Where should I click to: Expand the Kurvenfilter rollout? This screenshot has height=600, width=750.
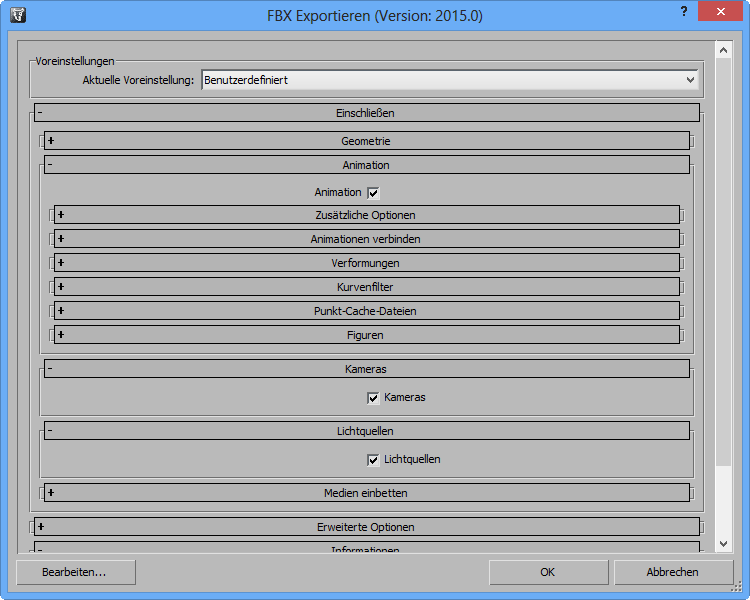coord(367,287)
